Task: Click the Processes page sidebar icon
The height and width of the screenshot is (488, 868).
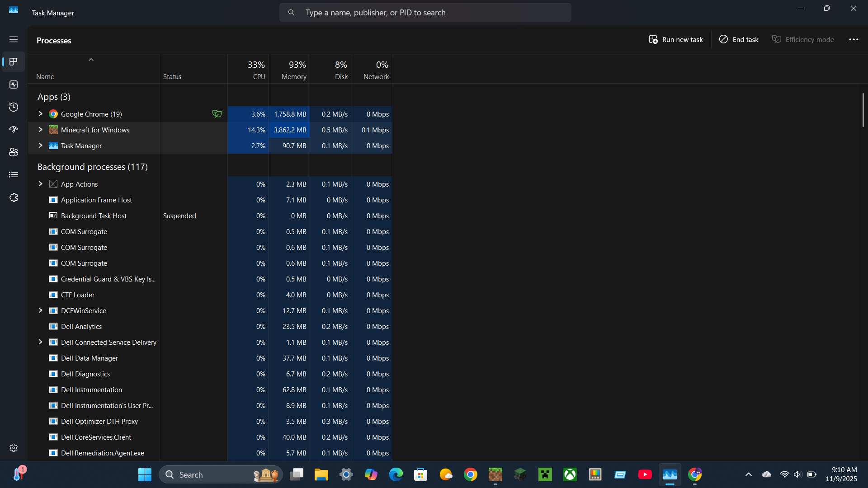Action: [14, 62]
